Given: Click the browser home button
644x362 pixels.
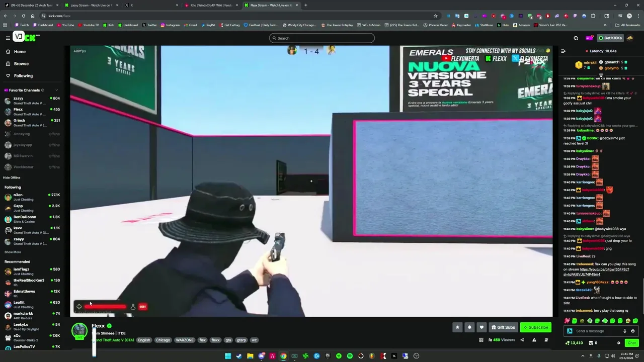Looking at the screenshot, I should coord(32,16).
